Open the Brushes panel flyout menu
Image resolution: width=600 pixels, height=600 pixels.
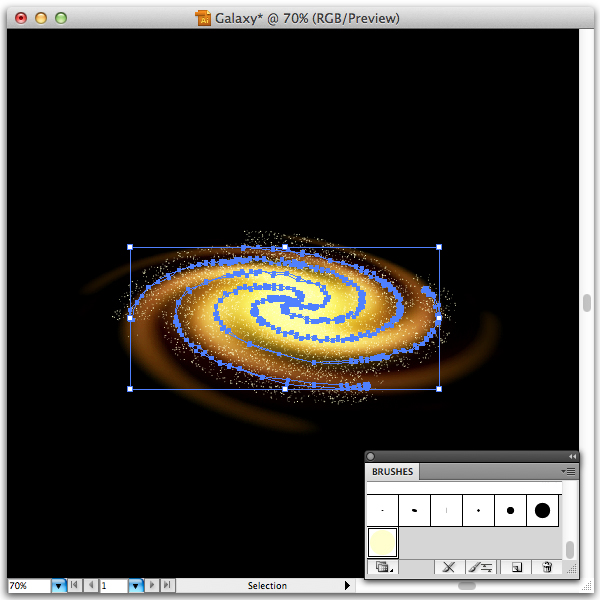[568, 471]
